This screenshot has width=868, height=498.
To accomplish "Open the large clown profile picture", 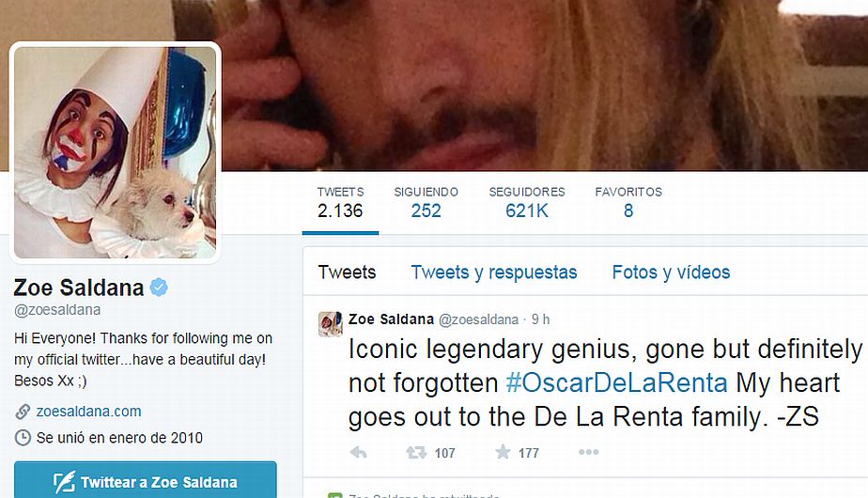I will (x=116, y=152).
